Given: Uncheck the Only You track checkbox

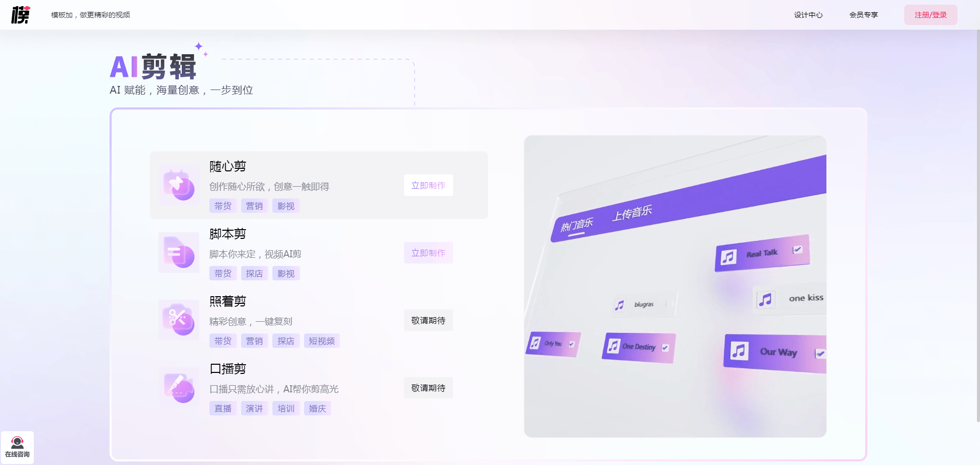Looking at the screenshot, I should click(x=571, y=344).
